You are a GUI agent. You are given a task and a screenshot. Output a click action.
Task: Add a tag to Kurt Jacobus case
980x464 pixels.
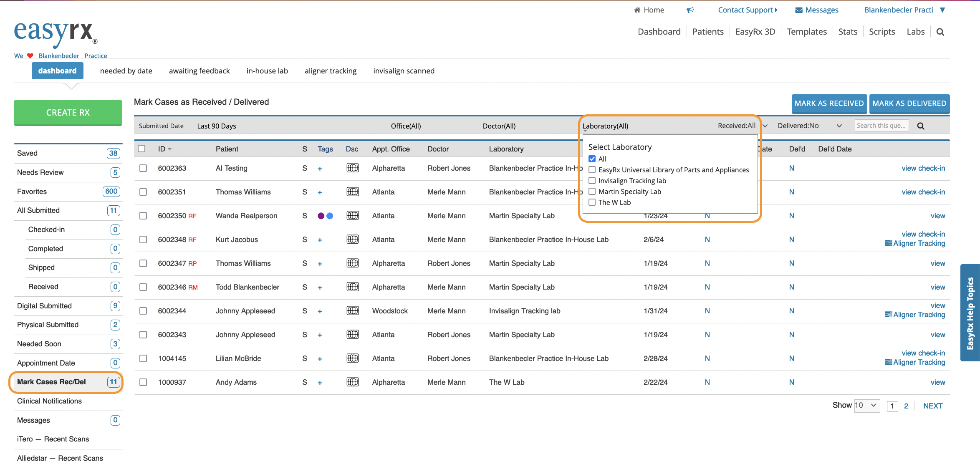pyautogui.click(x=320, y=240)
